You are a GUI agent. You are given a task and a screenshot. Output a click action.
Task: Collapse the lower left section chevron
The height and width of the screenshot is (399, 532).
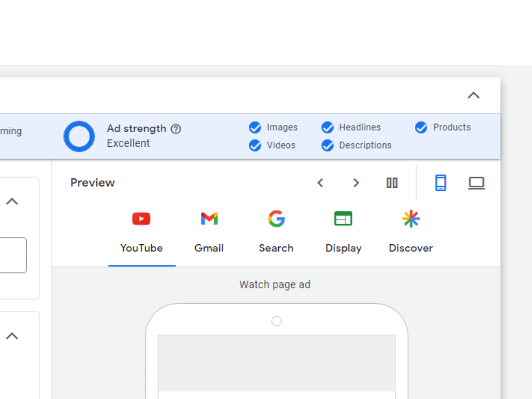[x=12, y=336]
